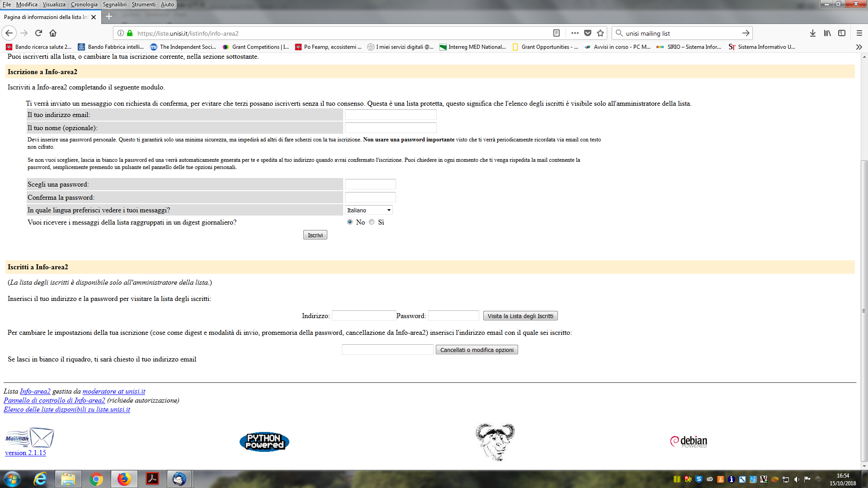Click the Firefox reload page icon
Viewport: 868px width, 488px height.
pyautogui.click(x=38, y=33)
